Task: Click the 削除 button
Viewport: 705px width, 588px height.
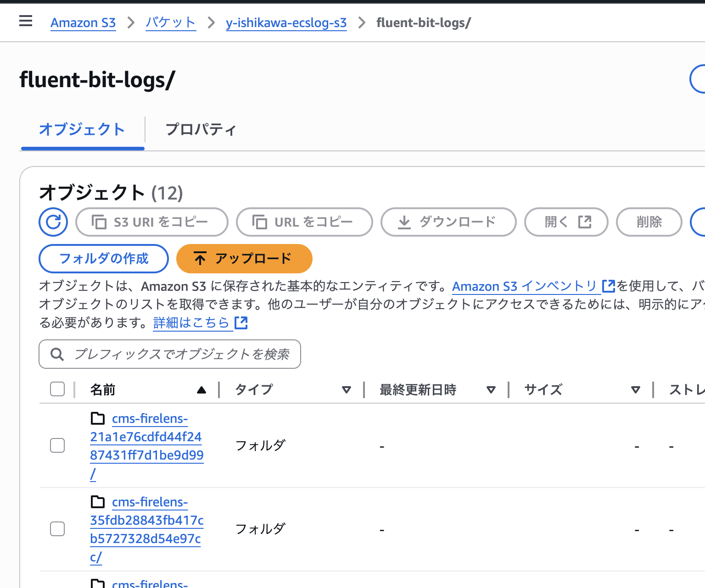Action: tap(649, 222)
